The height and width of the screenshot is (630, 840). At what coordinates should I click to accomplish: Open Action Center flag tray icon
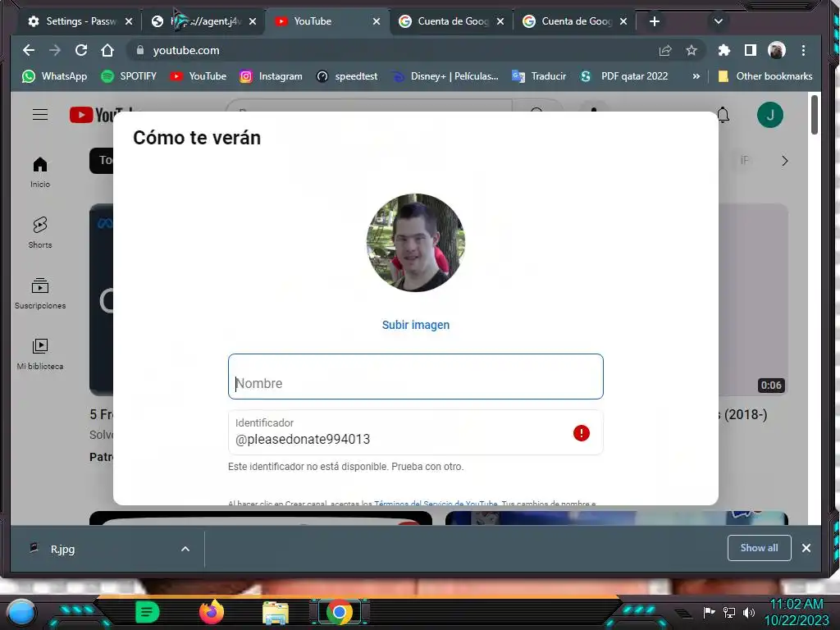tap(710, 612)
